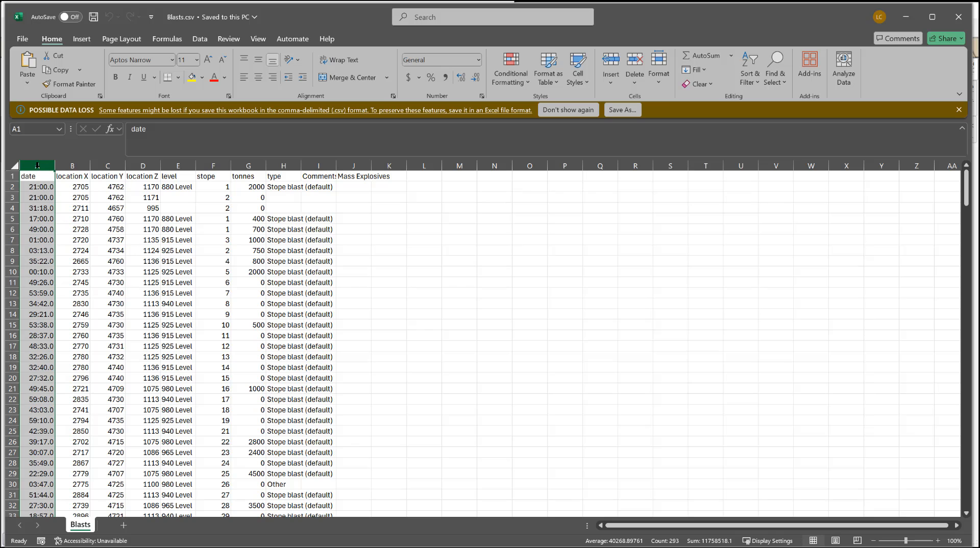Toggle Align Left
The width and height of the screenshot is (980, 548).
coord(244,77)
